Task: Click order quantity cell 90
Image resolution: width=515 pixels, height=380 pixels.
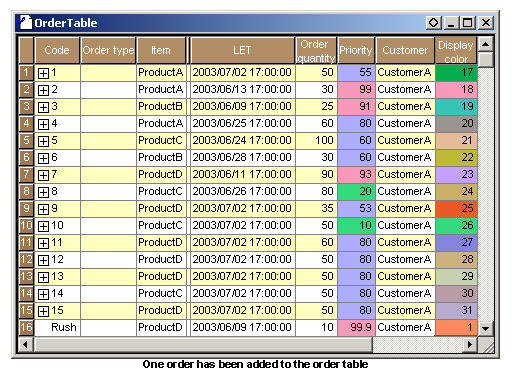Action: point(316,174)
